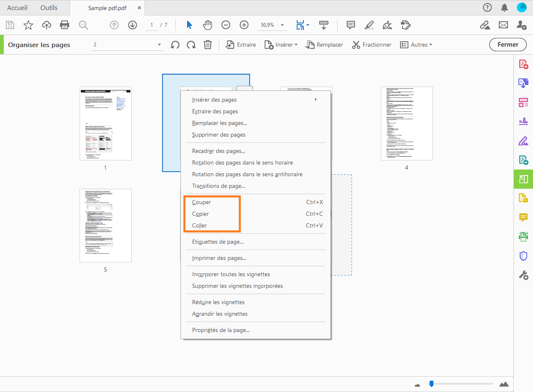533x392 pixels.
Task: Select Couper from the context menu
Action: (201, 202)
